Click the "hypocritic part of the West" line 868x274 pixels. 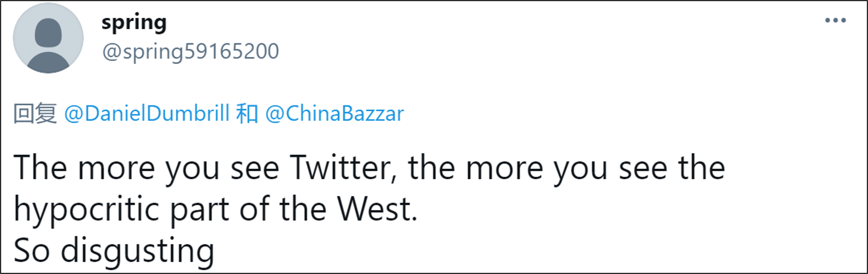point(216,209)
